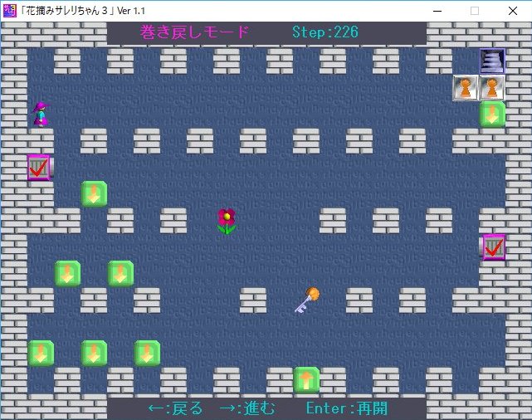Click the '←:戻る' step-back label
The width and height of the screenshot is (532, 420).
tap(175, 408)
